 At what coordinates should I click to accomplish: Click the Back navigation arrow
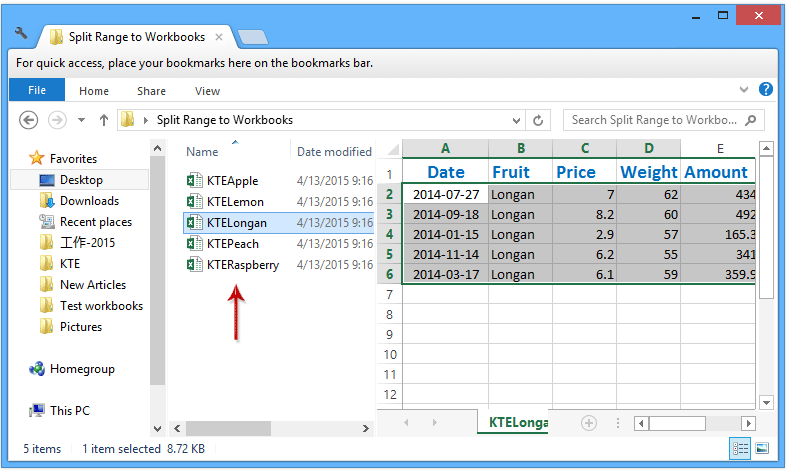29,120
